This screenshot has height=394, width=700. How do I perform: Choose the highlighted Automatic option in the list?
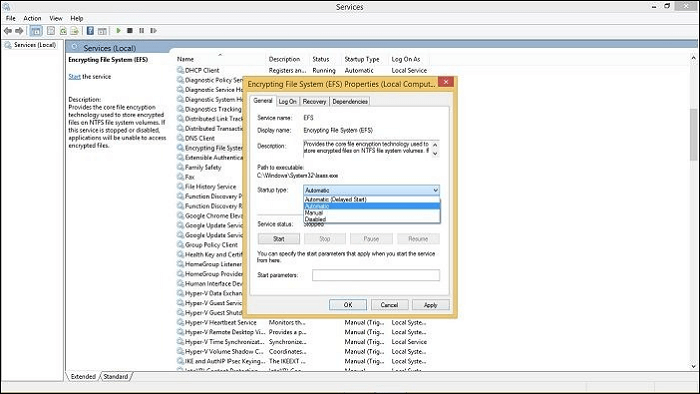click(371, 206)
